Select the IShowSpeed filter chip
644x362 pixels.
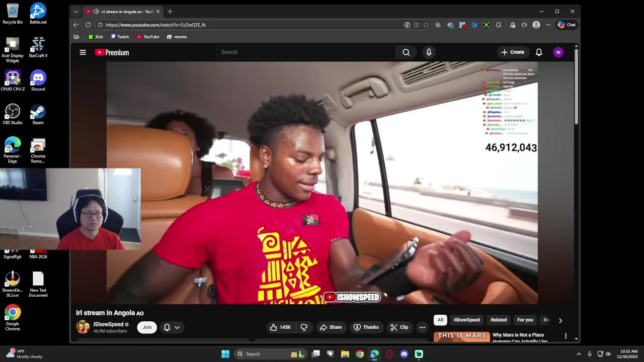467,320
